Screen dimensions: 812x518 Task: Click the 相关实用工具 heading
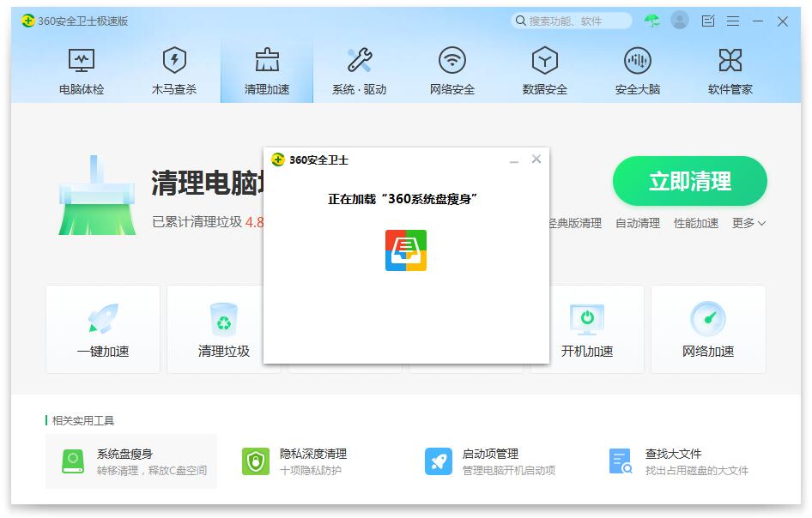click(x=83, y=421)
